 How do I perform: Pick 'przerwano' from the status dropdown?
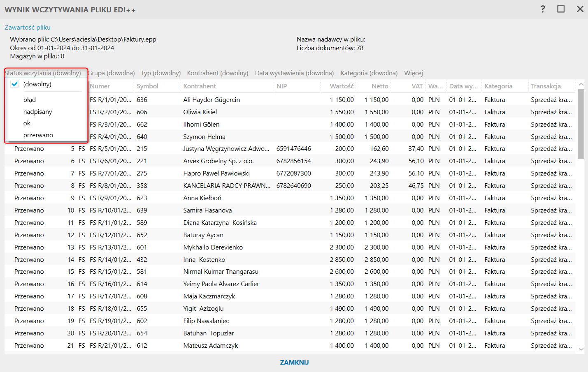[x=38, y=135]
